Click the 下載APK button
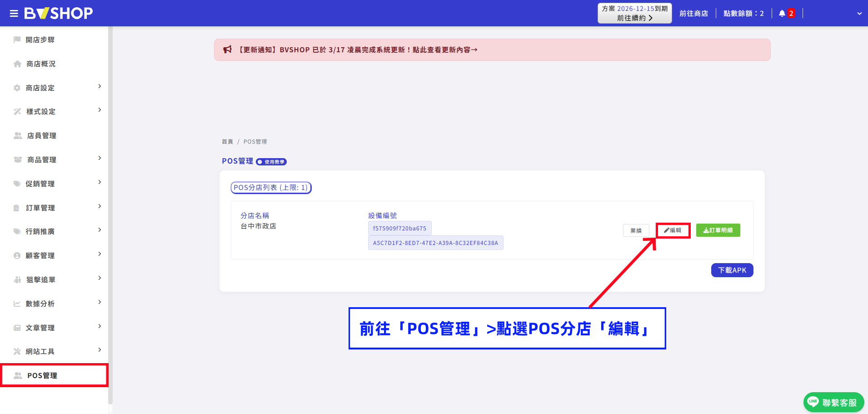 732,270
